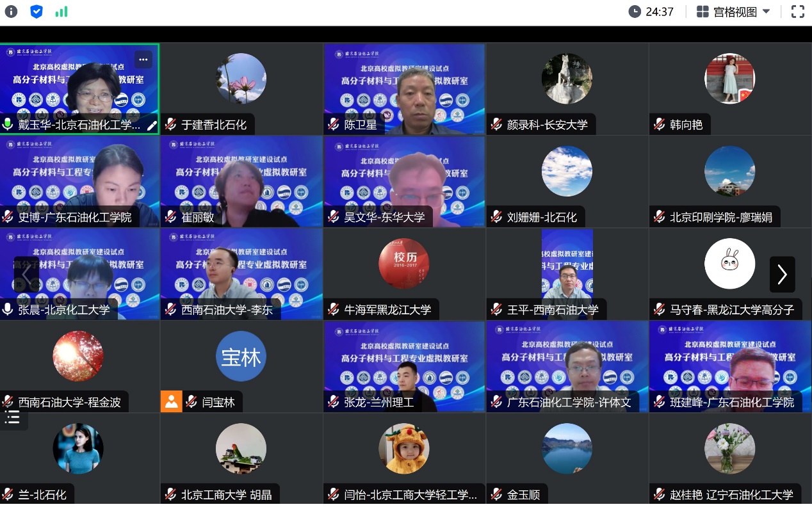Toggle 戴玉华's green microphone icon

click(8, 124)
